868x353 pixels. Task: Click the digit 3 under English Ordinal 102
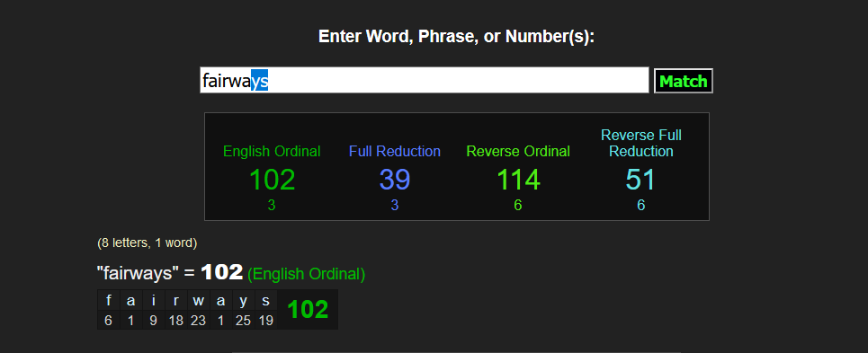[272, 206]
